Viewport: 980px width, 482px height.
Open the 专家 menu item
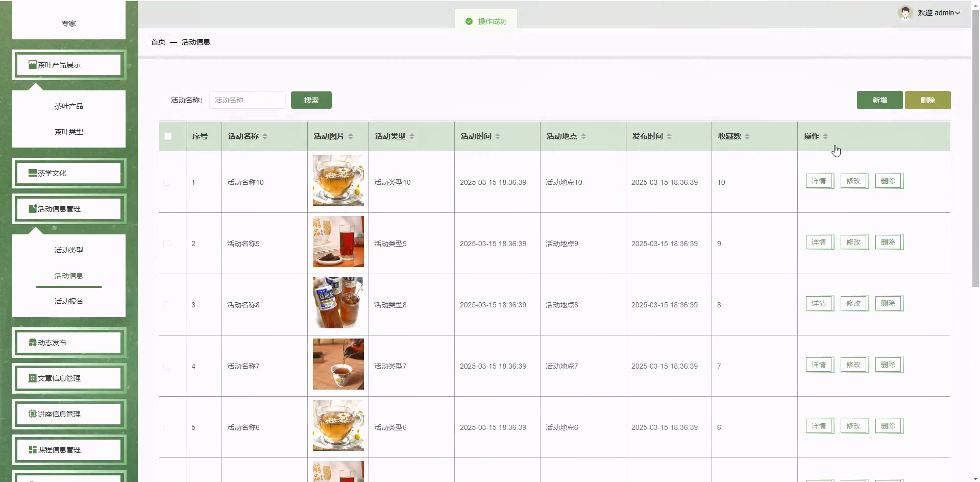69,23
